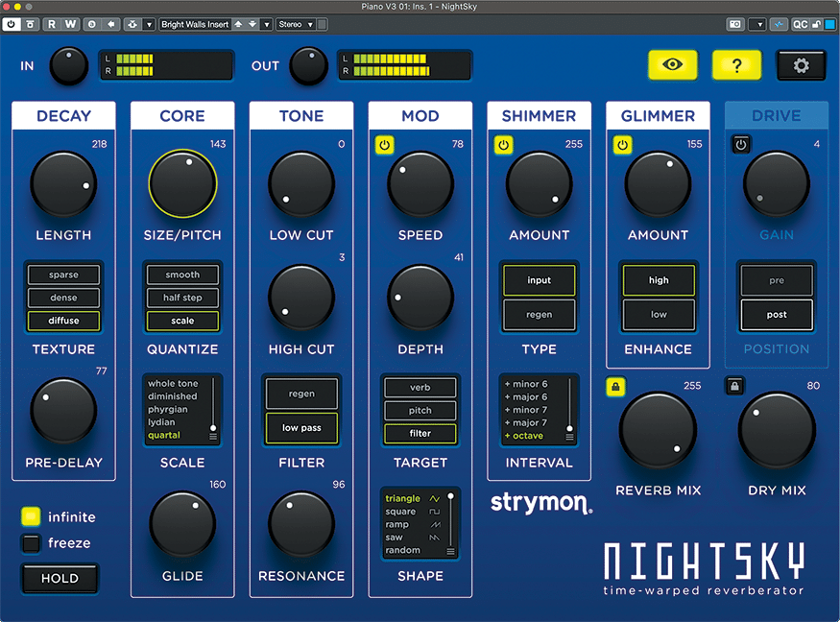Set MOD target to filter
This screenshot has width=840, height=622.
pos(420,434)
